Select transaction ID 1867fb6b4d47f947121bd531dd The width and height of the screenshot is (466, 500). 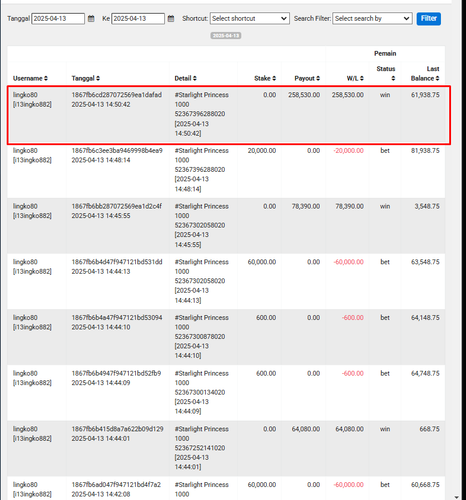[117, 262]
